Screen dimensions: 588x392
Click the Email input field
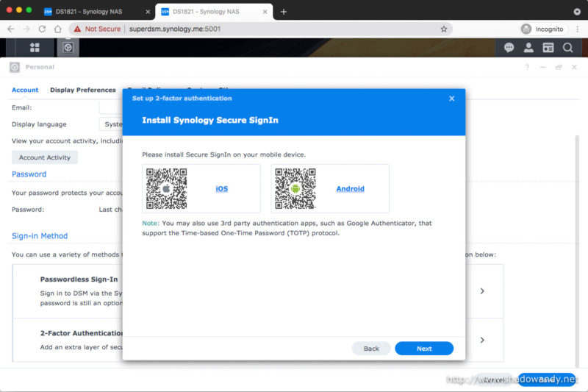pyautogui.click(x=111, y=107)
